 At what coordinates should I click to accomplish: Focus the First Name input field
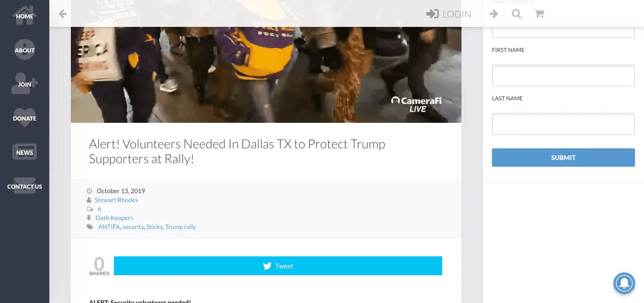tap(563, 75)
